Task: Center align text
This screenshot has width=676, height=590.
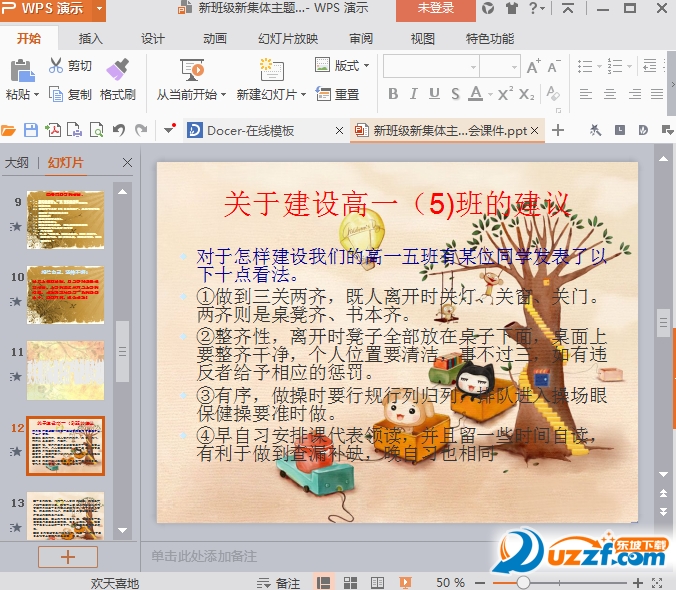Action: [x=610, y=94]
